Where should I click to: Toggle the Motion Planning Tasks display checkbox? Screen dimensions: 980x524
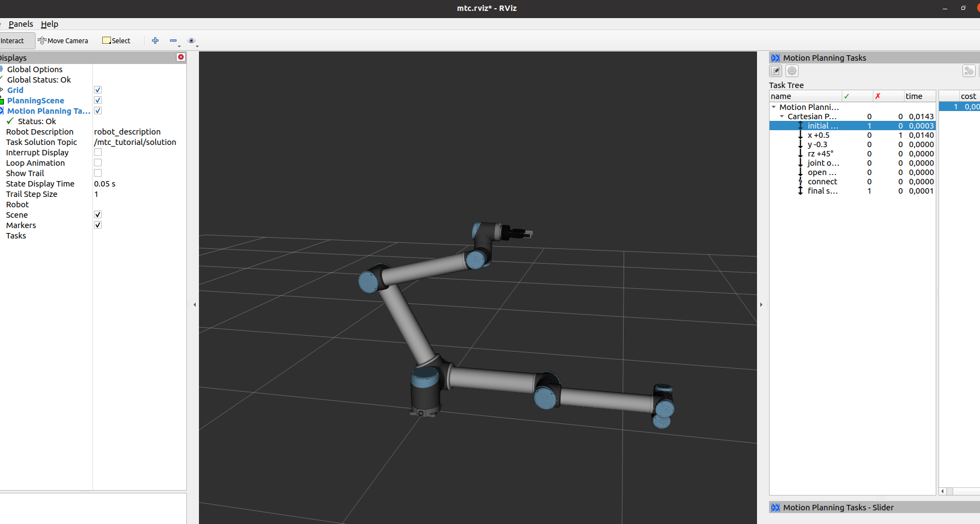point(98,110)
